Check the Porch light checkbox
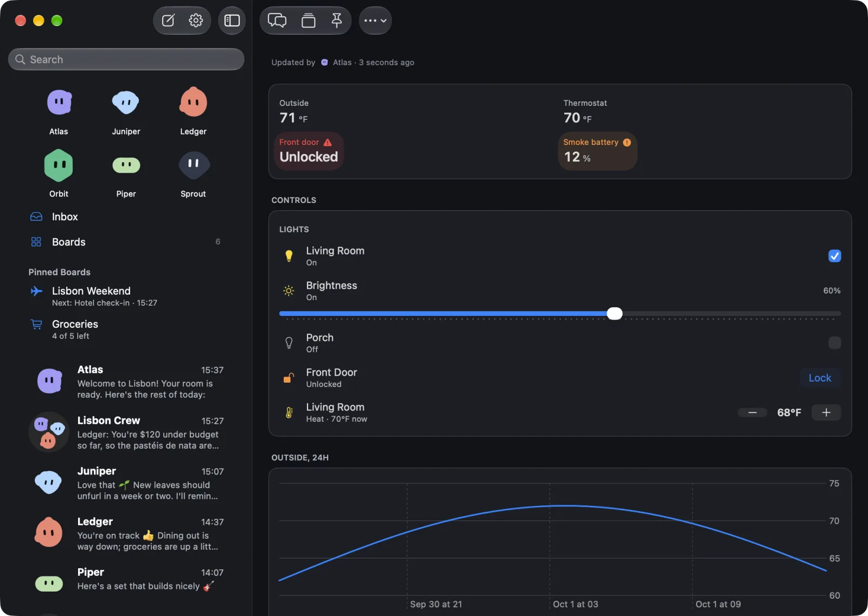This screenshot has width=868, height=616. click(x=835, y=342)
